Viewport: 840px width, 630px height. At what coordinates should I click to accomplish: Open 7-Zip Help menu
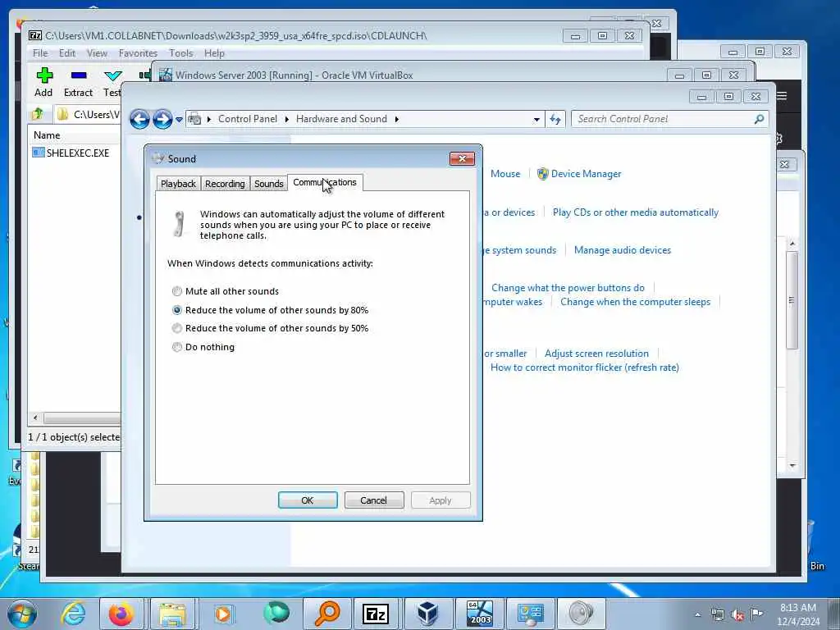(214, 53)
